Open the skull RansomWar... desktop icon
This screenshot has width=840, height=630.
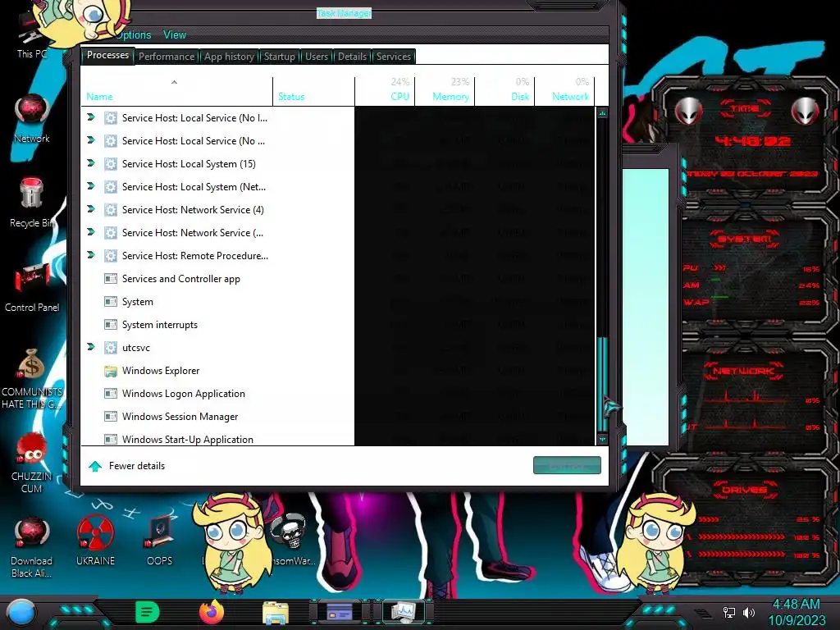(x=290, y=538)
